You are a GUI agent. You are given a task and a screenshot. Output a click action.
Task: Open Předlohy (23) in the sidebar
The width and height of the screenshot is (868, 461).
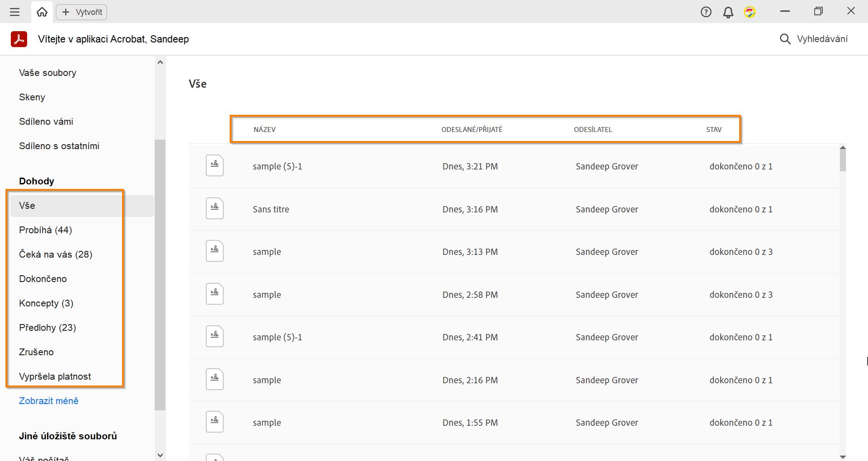pos(47,328)
